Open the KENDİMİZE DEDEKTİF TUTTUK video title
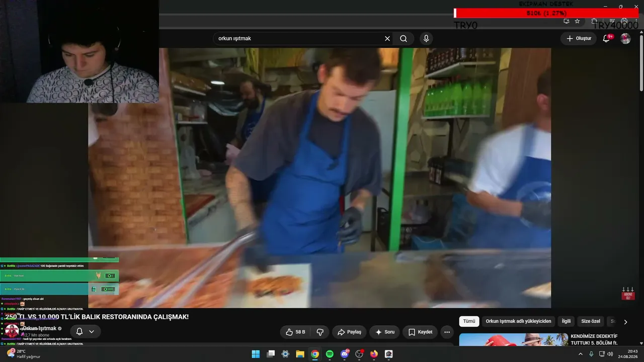The image size is (644, 362). point(594,339)
